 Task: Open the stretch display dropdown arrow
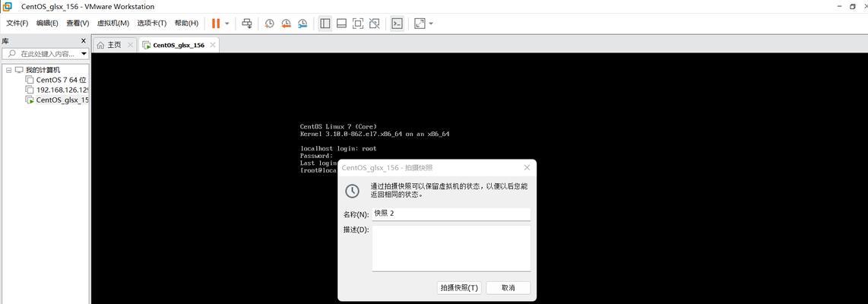(431, 24)
